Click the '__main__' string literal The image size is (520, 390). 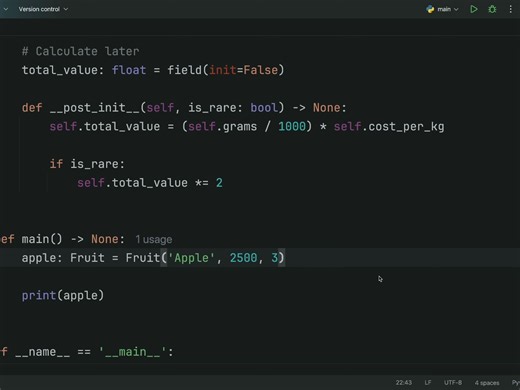tap(132, 352)
